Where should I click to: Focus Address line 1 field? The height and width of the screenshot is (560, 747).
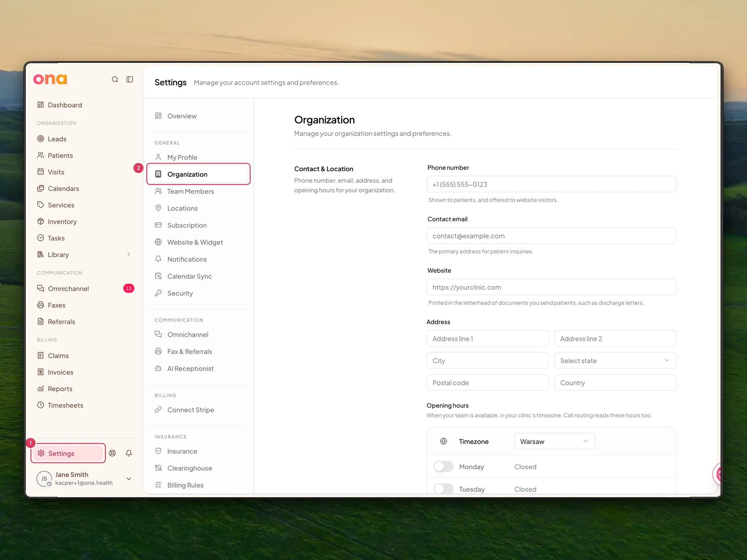tap(488, 339)
